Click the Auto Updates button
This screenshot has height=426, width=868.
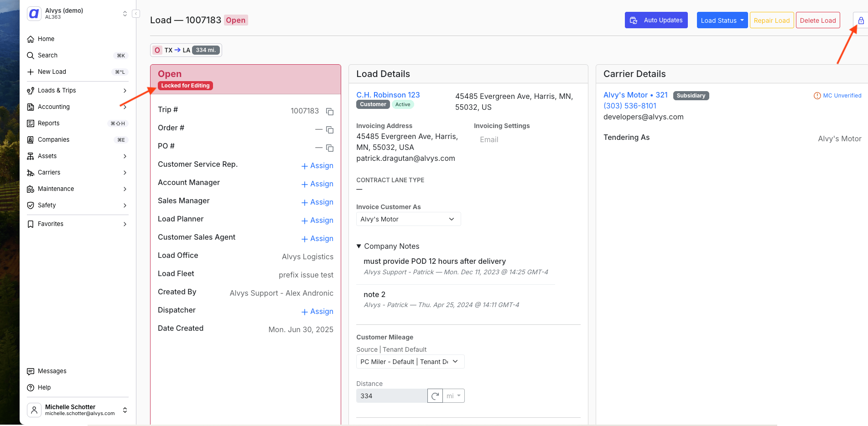tap(656, 21)
